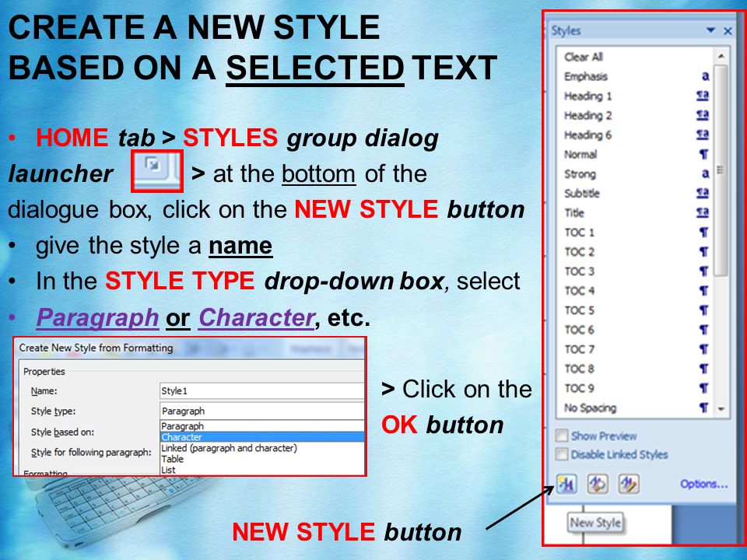747x560 pixels.
Task: Click the styles list scroll down arrow
Action: coord(721,409)
